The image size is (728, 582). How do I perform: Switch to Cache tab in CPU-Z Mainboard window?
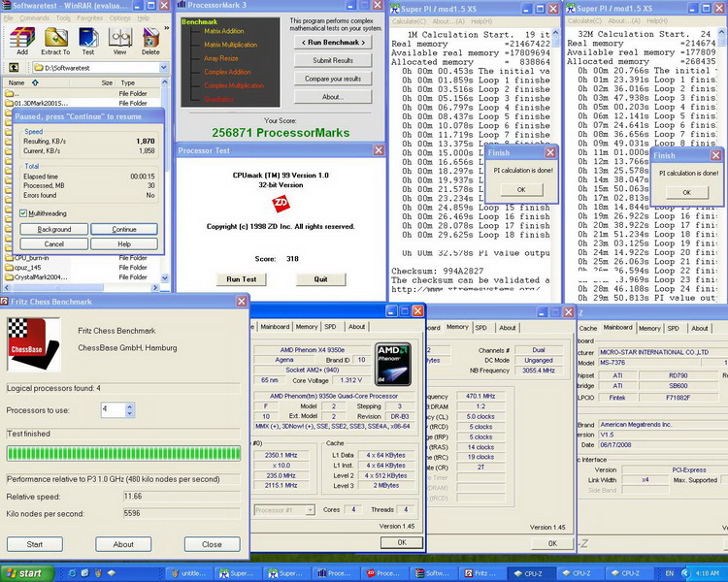[588, 328]
